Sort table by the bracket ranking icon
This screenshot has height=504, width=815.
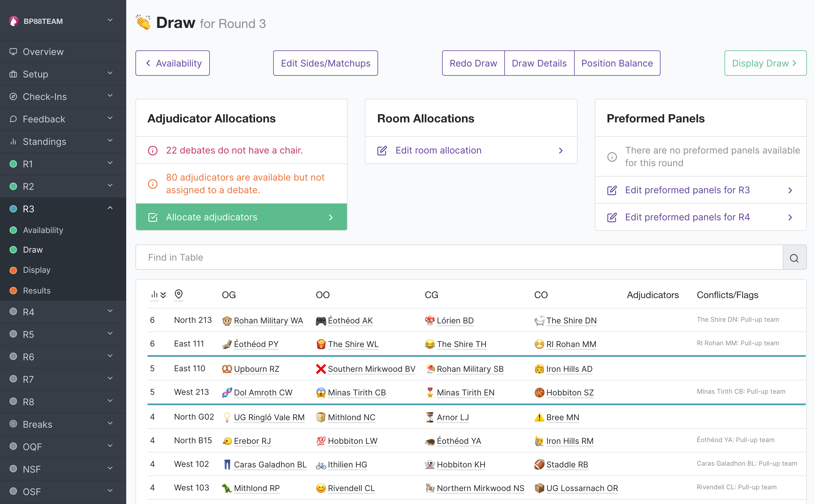158,295
